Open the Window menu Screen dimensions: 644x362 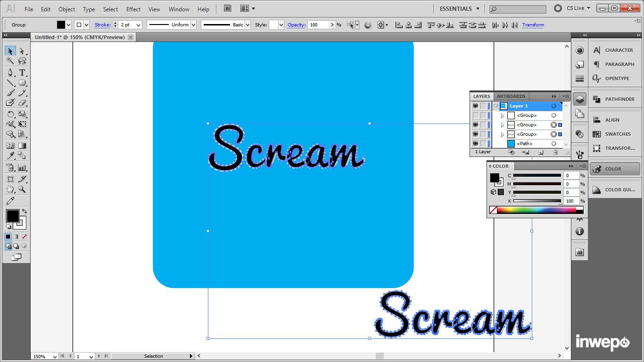[x=179, y=9]
